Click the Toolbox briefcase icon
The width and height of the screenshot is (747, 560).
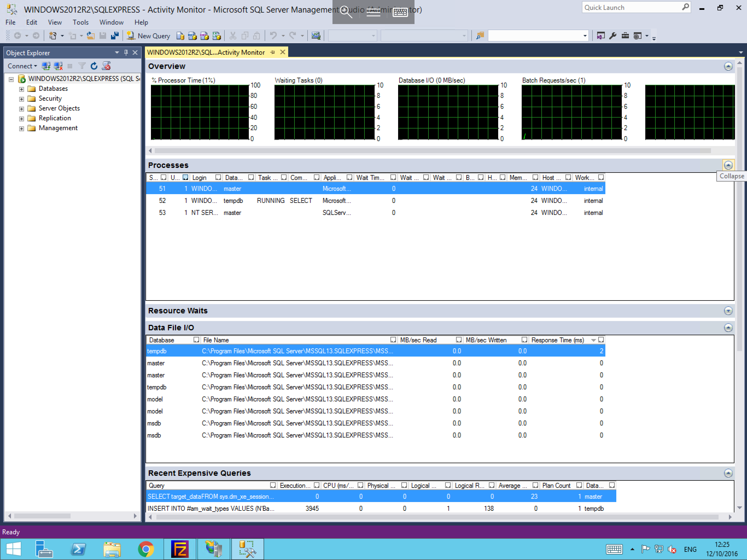[x=625, y=36]
